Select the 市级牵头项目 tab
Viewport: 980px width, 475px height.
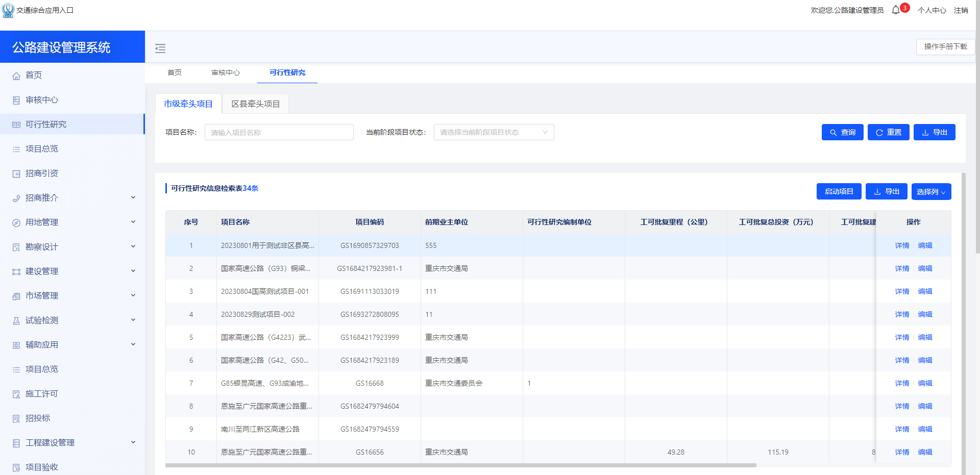pos(188,104)
